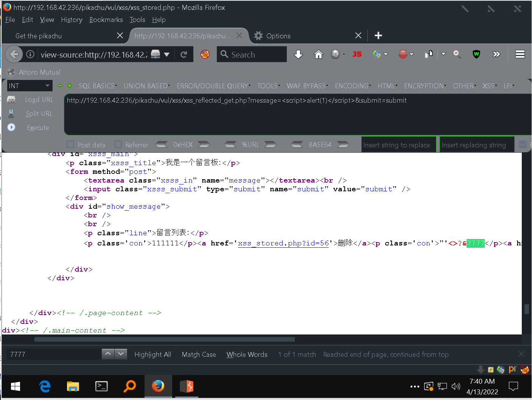Expand the TOOLS menu in HackBar
The image size is (532, 400).
click(269, 86)
